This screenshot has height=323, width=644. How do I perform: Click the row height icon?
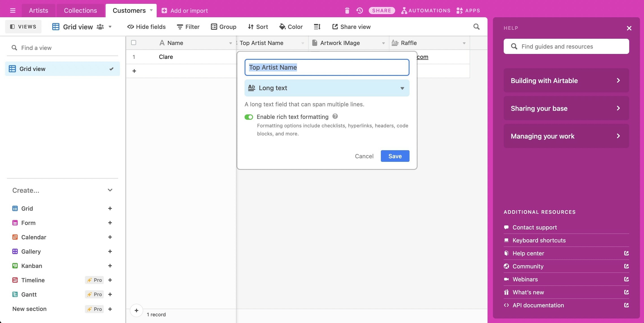pyautogui.click(x=317, y=27)
